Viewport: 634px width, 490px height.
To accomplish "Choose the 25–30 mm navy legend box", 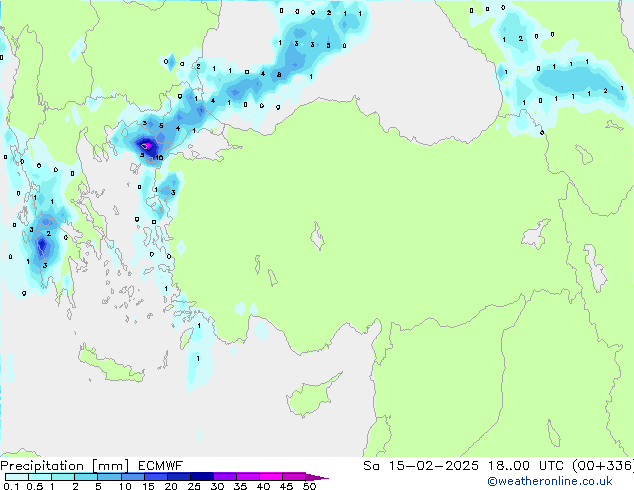I will [201, 477].
